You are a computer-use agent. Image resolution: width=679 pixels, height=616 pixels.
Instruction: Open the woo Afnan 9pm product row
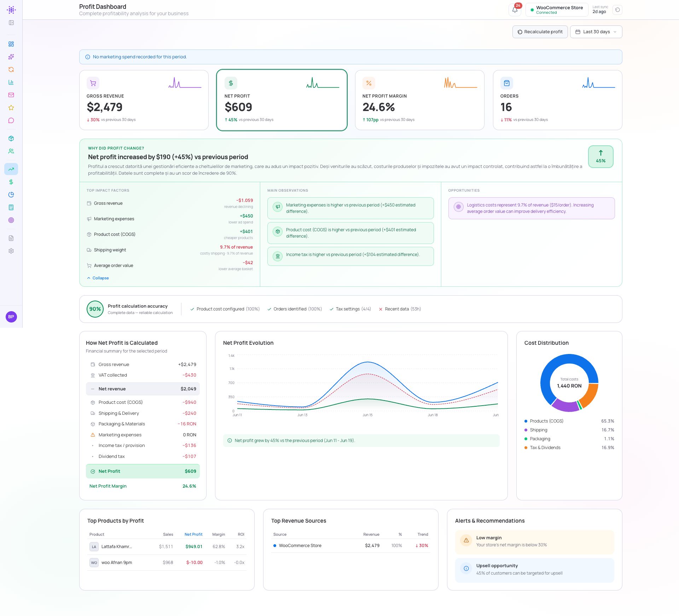[167, 563]
